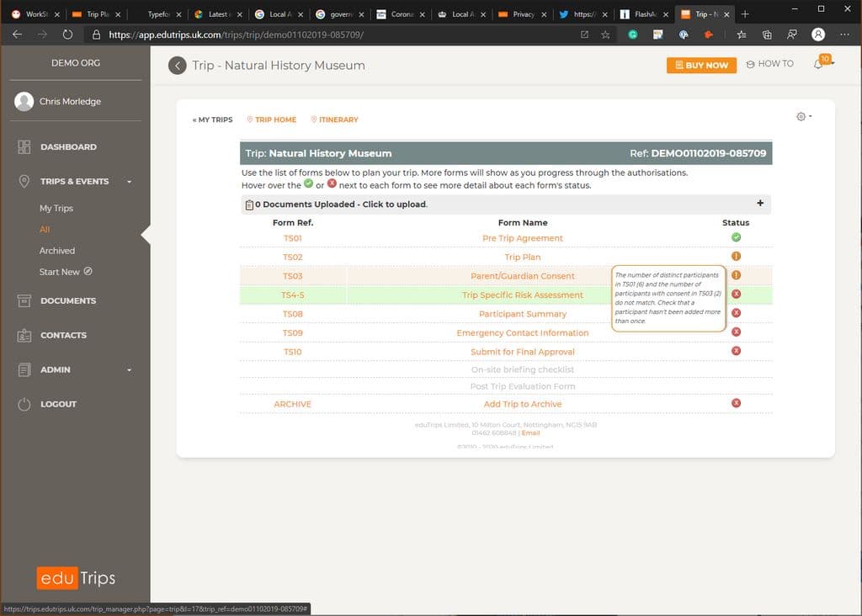Expand documents upload with the plus icon
862x616 pixels.
tap(760, 204)
